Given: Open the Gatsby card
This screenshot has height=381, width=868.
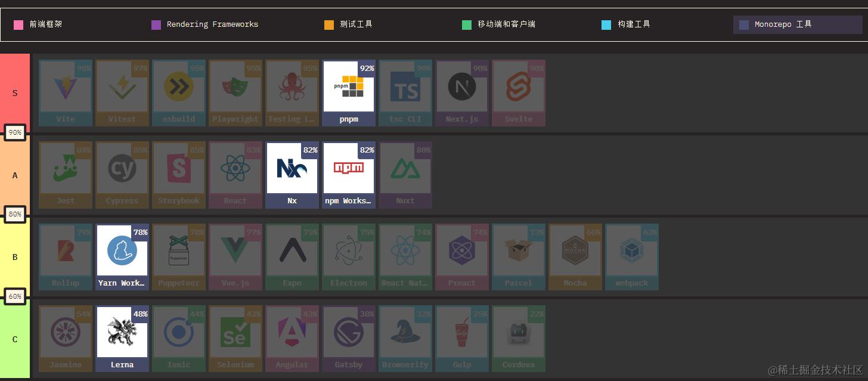Looking at the screenshot, I should (x=349, y=339).
